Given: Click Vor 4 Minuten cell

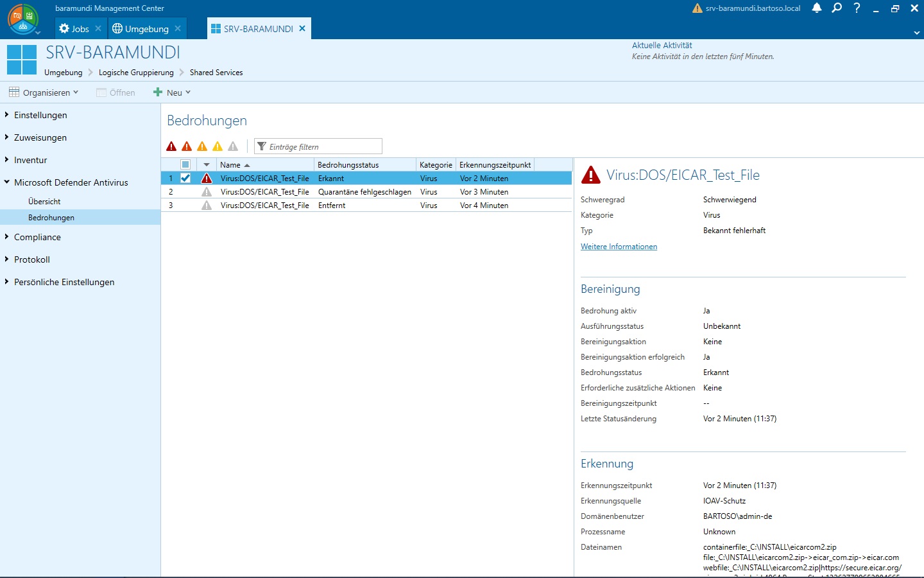Looking at the screenshot, I should coord(484,206).
